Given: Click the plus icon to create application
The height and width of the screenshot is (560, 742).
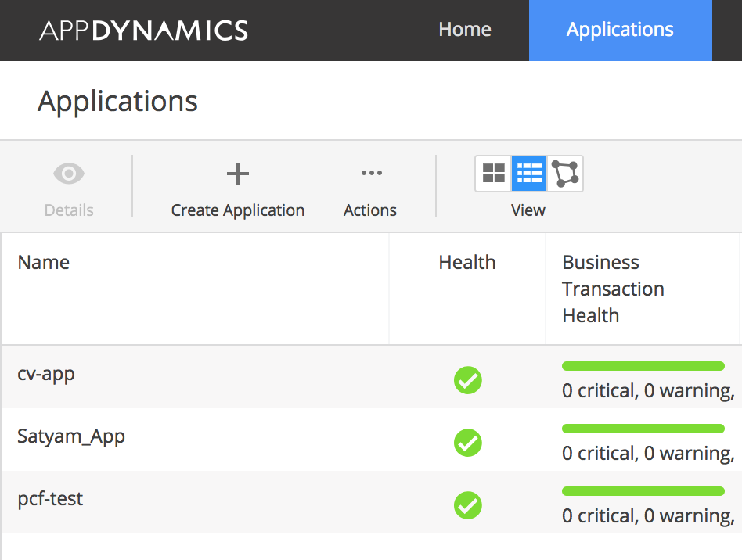Looking at the screenshot, I should (x=238, y=174).
